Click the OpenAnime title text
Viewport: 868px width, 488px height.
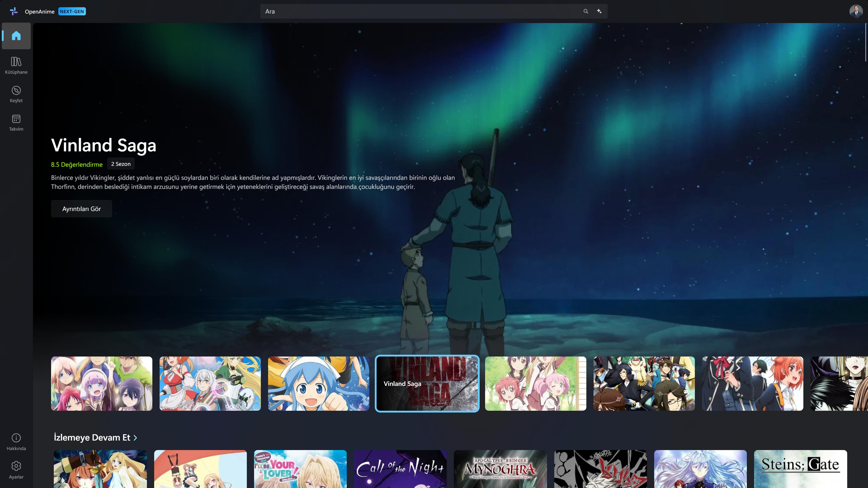click(40, 12)
